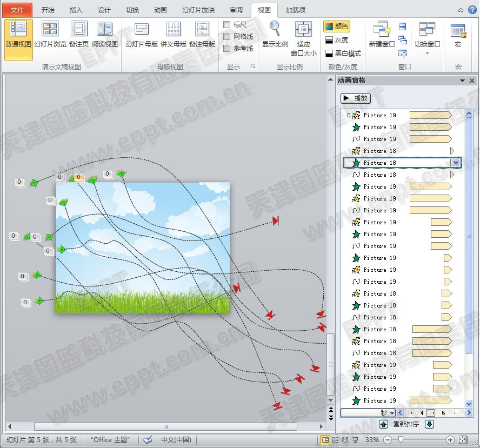Click the zoom out minus button
This screenshot has height=448, width=480.
pos(388,440)
